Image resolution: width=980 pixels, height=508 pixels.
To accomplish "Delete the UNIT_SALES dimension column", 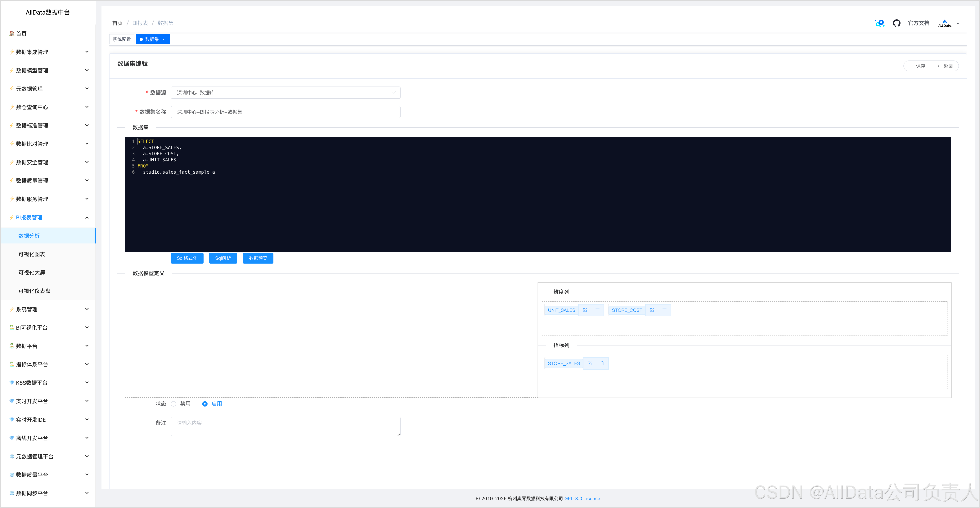I will [x=597, y=310].
